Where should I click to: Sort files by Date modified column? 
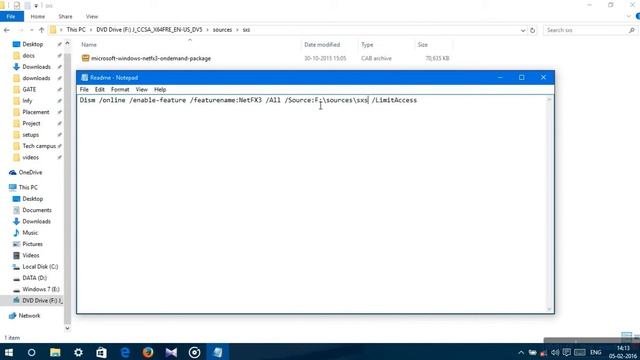point(322,45)
